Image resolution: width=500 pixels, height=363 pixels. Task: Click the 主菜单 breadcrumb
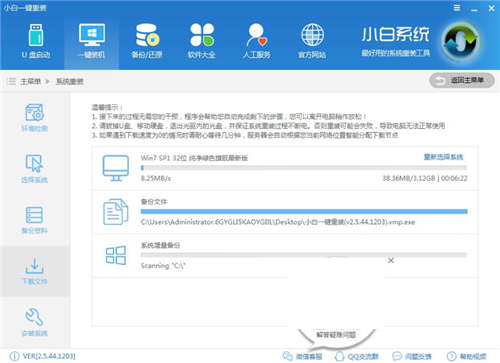(x=30, y=81)
